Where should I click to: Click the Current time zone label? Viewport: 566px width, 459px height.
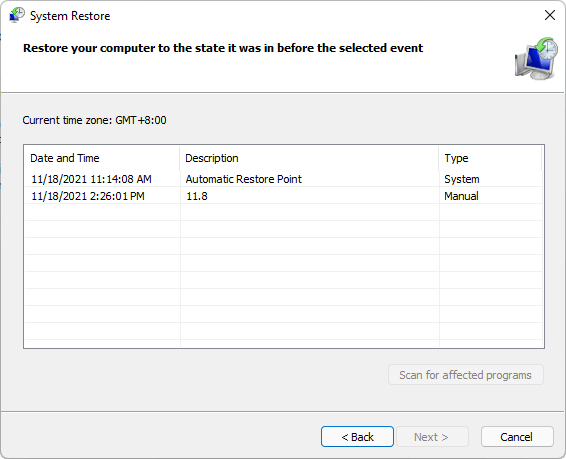tap(95, 120)
